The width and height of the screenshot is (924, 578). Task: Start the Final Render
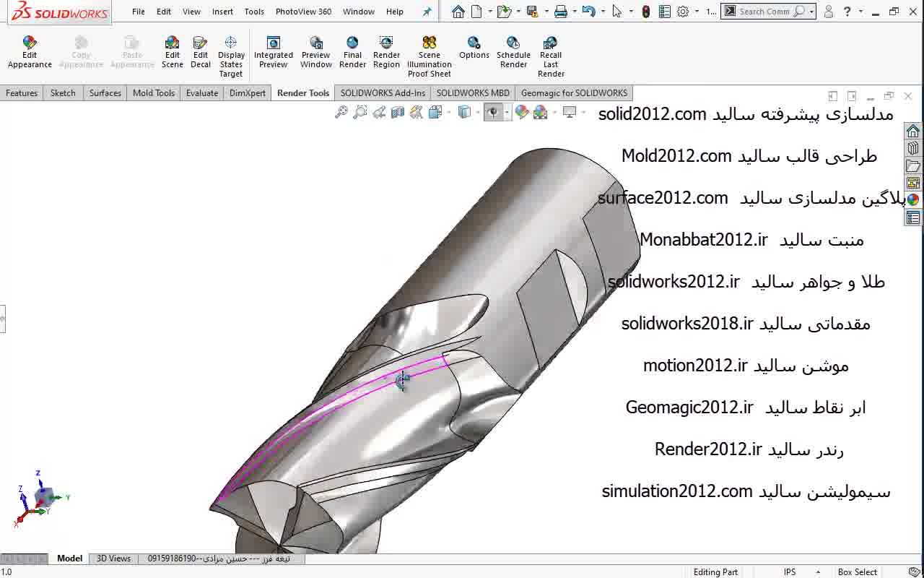(x=352, y=53)
